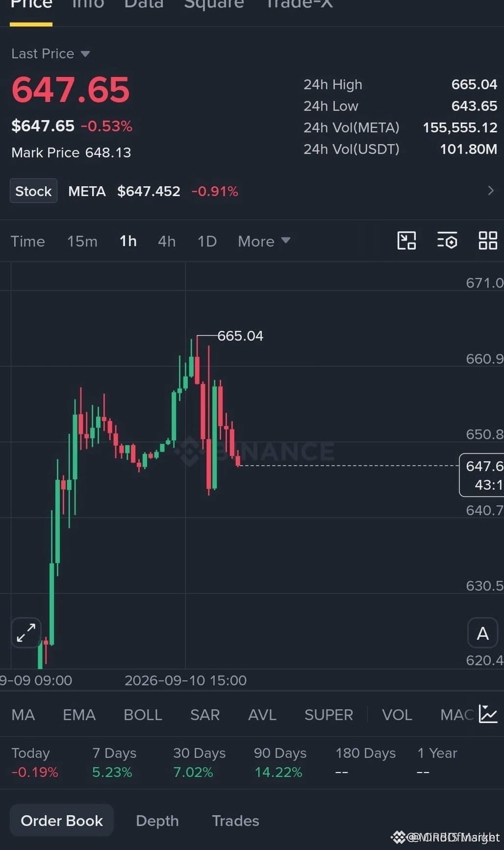This screenshot has height=850, width=504.
Task: Toggle the VOL indicator
Action: pos(397,715)
